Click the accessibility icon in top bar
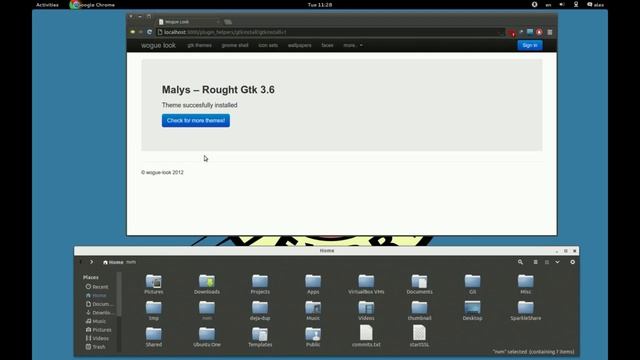Image resolution: width=640 pixels, height=360 pixels. [x=534, y=4]
